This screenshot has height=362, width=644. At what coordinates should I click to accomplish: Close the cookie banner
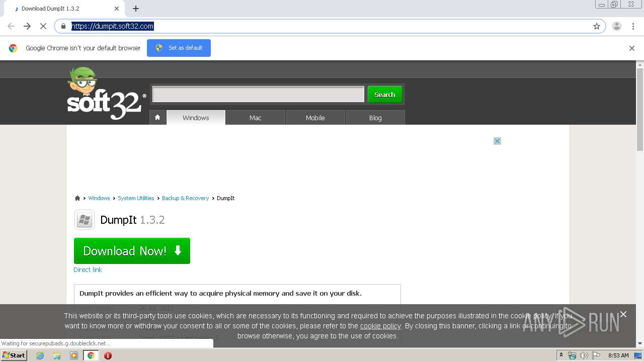(623, 314)
